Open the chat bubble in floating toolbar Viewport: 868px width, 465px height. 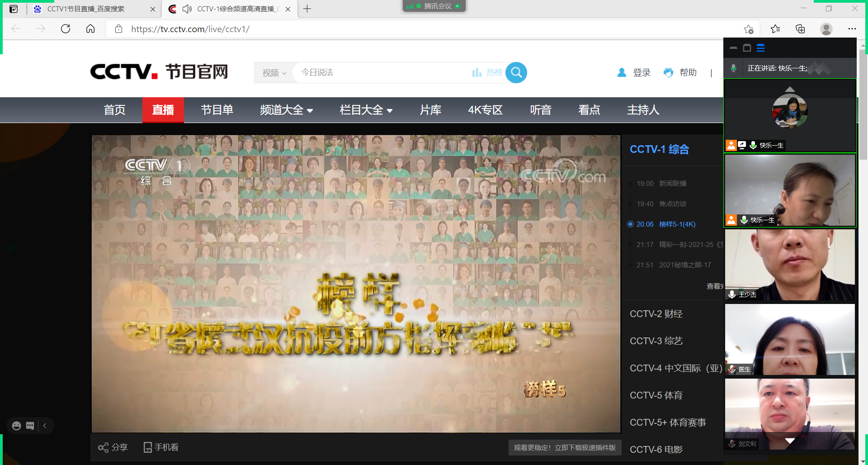click(x=30, y=426)
